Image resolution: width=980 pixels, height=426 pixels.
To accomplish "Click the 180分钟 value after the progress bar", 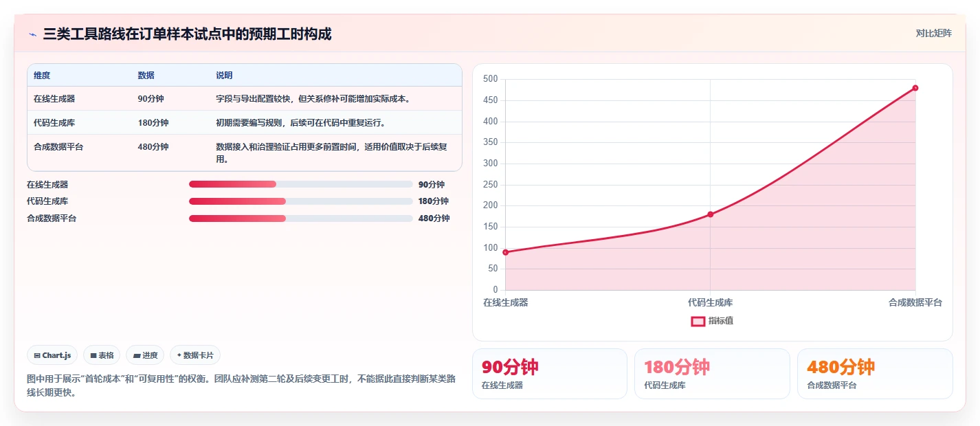I will [x=434, y=201].
